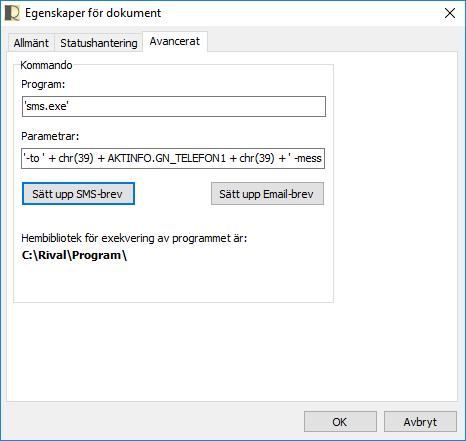This screenshot has height=441, width=466.
Task: Click the Parametrar: label
Action: tap(50, 136)
